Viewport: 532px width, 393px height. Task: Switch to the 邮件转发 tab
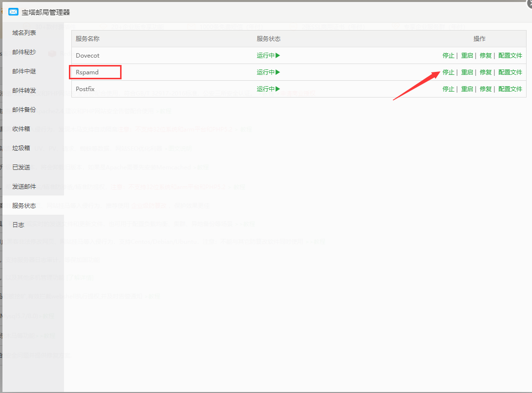(24, 91)
